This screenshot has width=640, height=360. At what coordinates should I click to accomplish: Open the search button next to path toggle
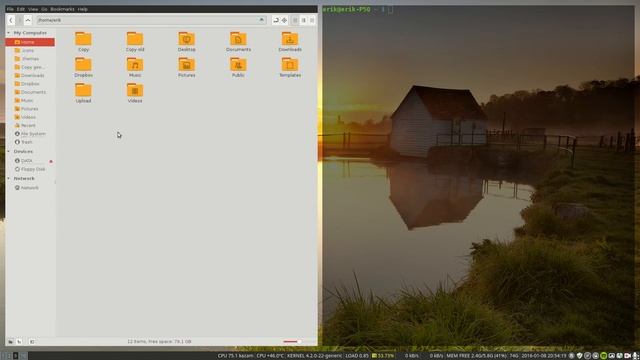284,20
